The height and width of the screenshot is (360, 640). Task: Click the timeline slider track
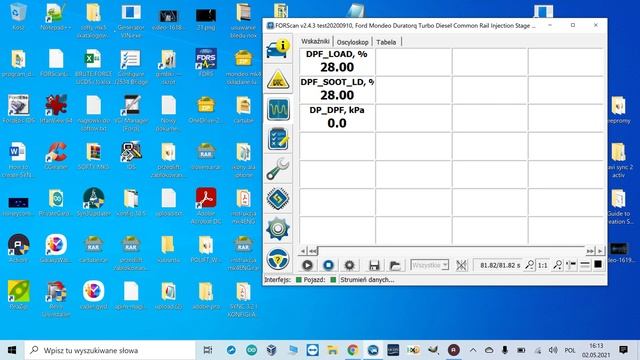click(x=451, y=251)
